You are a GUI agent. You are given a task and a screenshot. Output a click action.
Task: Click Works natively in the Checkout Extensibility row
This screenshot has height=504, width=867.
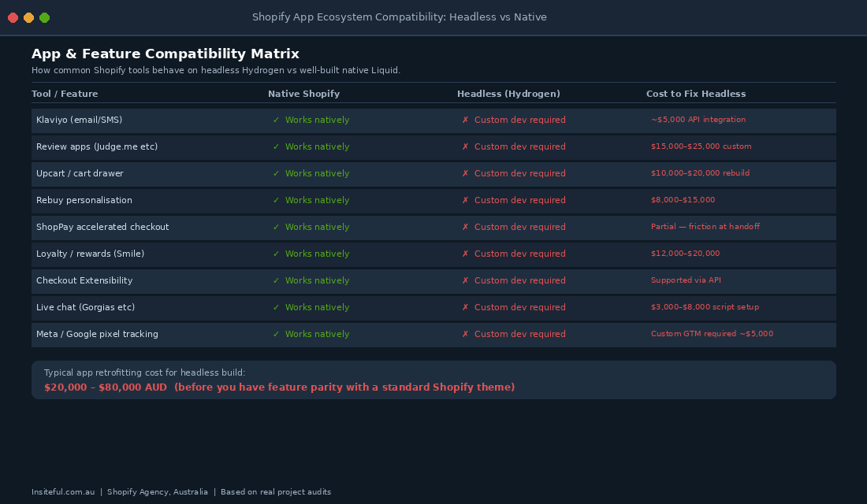pyautogui.click(x=317, y=280)
